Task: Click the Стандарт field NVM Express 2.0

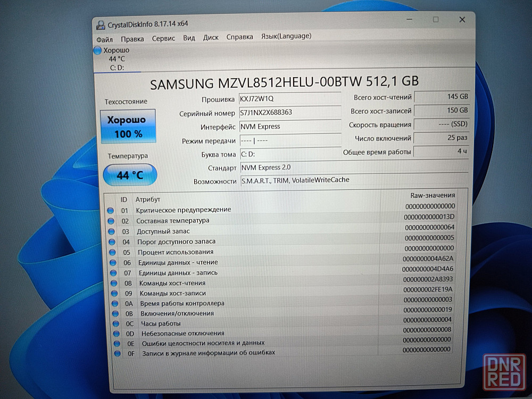Action: coord(354,167)
